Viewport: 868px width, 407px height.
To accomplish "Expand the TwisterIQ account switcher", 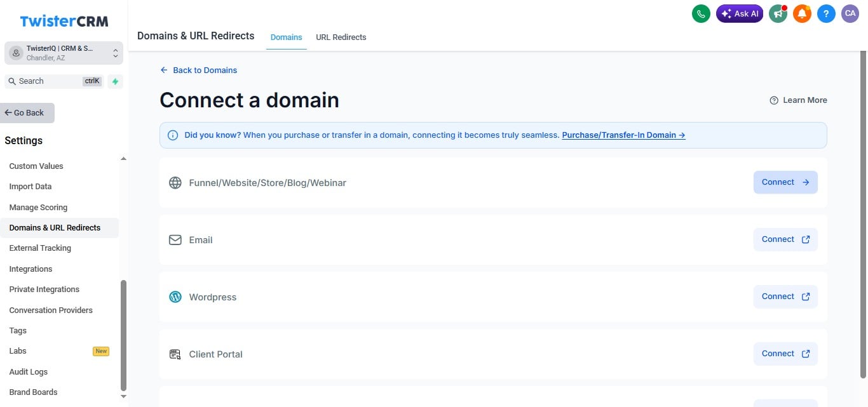I will 64,53.
